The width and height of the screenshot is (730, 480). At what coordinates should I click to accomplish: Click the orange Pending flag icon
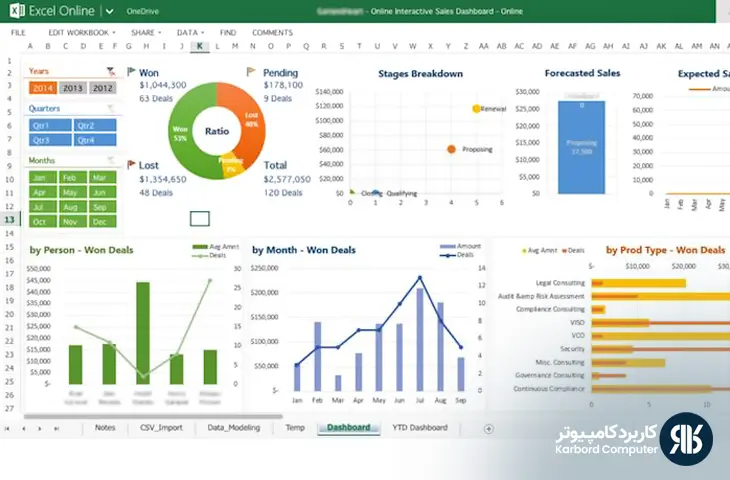coord(251,72)
